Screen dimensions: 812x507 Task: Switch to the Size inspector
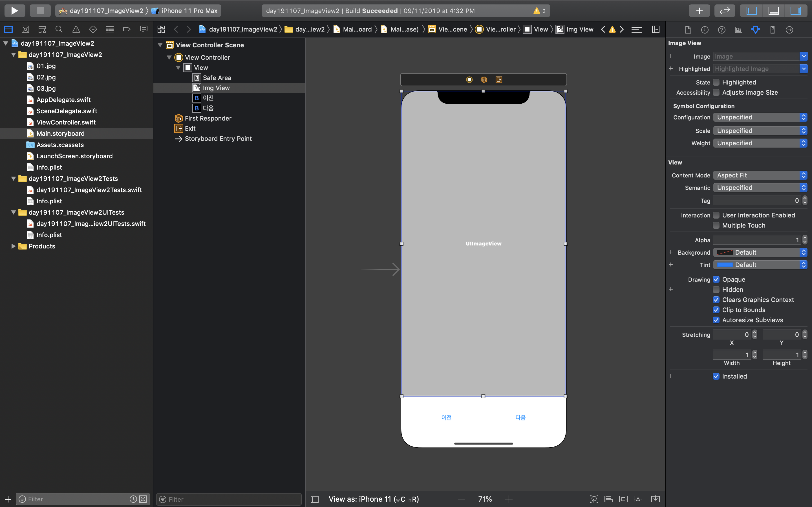(772, 30)
